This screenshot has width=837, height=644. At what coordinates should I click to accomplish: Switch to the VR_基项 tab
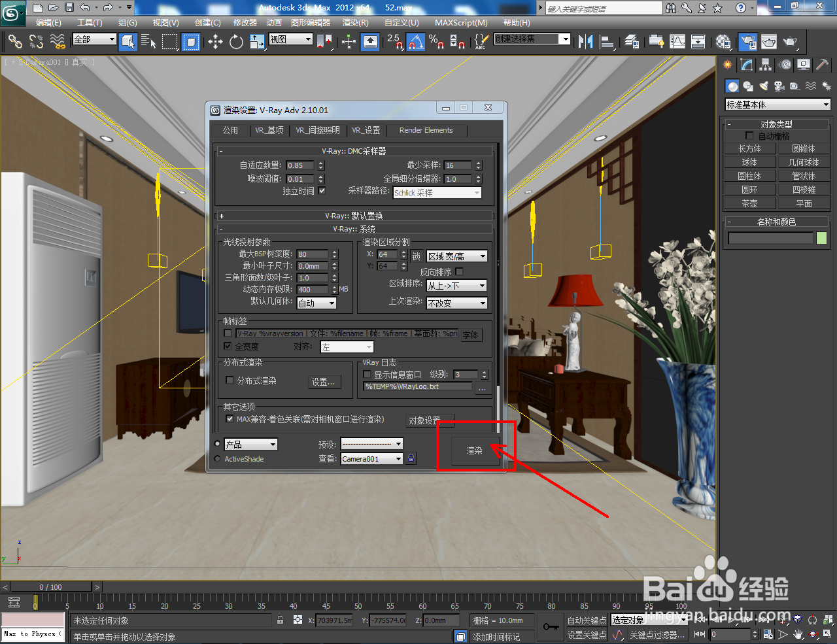pyautogui.click(x=269, y=130)
